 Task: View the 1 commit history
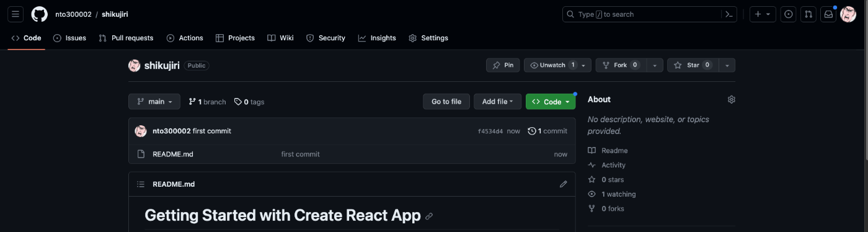click(x=547, y=131)
